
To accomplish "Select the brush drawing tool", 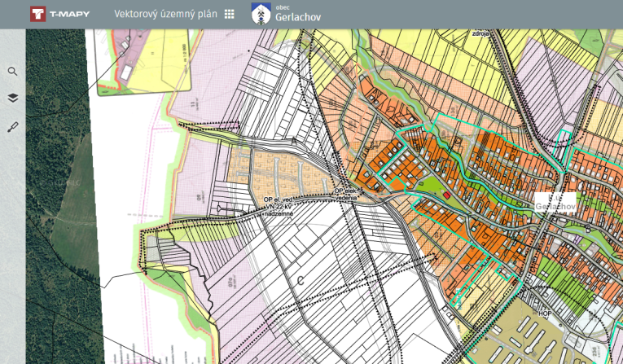I will (13, 127).
